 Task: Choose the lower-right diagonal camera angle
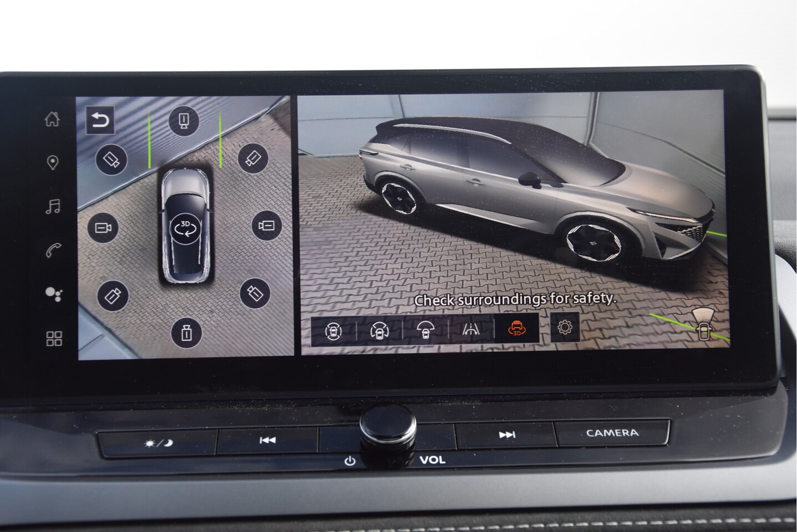pos(255,293)
